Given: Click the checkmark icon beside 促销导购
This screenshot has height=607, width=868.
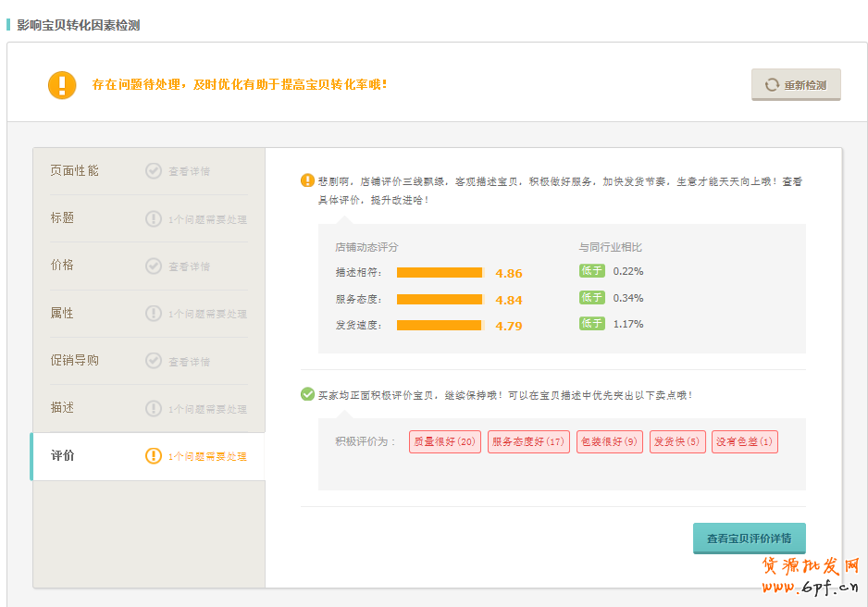Looking at the screenshot, I should point(154,361).
